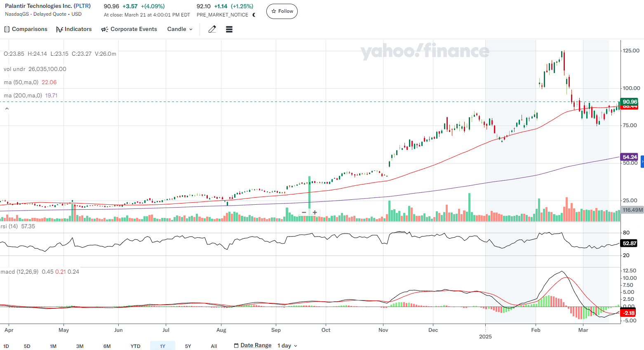Open the Date Range picker
The width and height of the screenshot is (644, 350).
pyautogui.click(x=253, y=345)
